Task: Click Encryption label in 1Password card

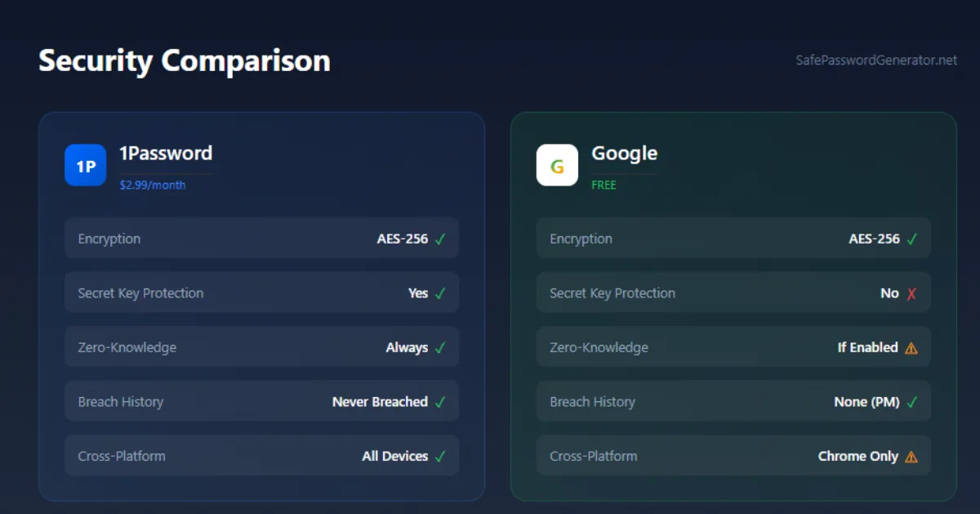Action: 109,239
